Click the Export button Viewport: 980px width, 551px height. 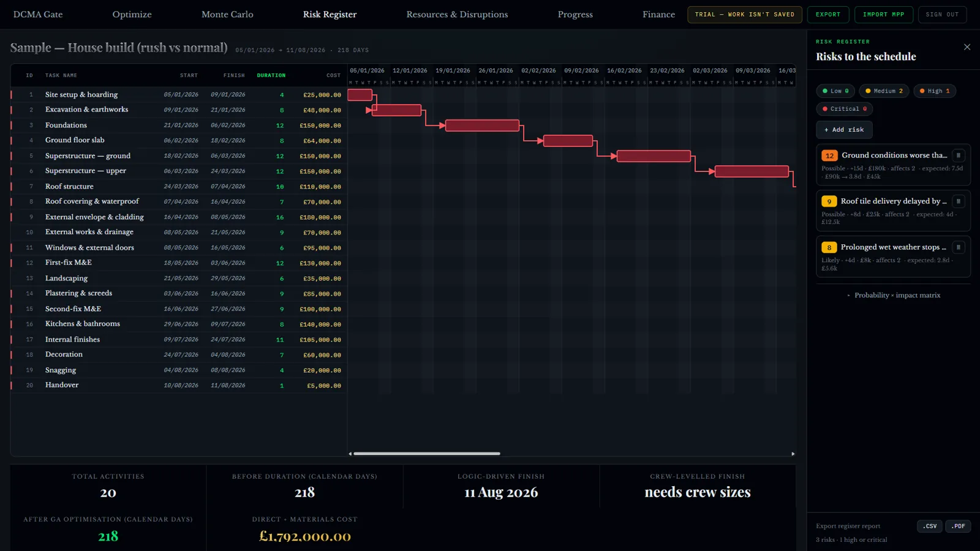828,15
